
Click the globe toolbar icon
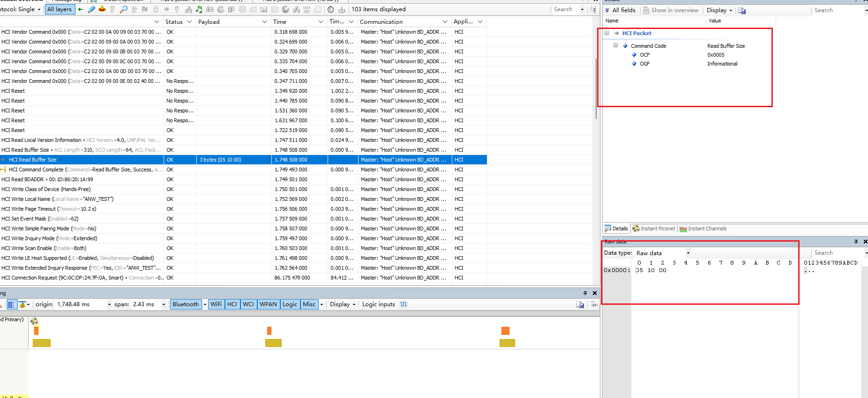(285, 9)
